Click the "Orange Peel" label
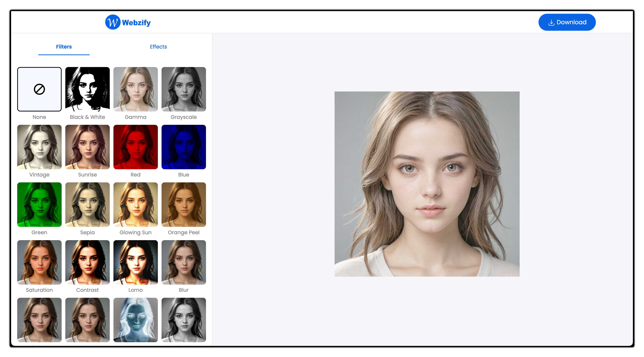 coord(184,232)
